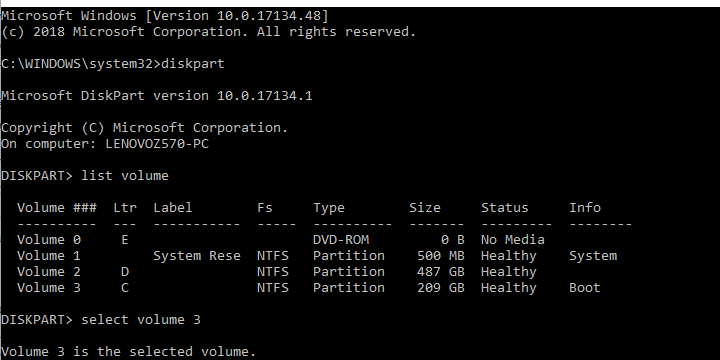This screenshot has width=720, height=360.
Task: Click the 'LENOVOZ570-PC' computer name
Action: point(157,144)
